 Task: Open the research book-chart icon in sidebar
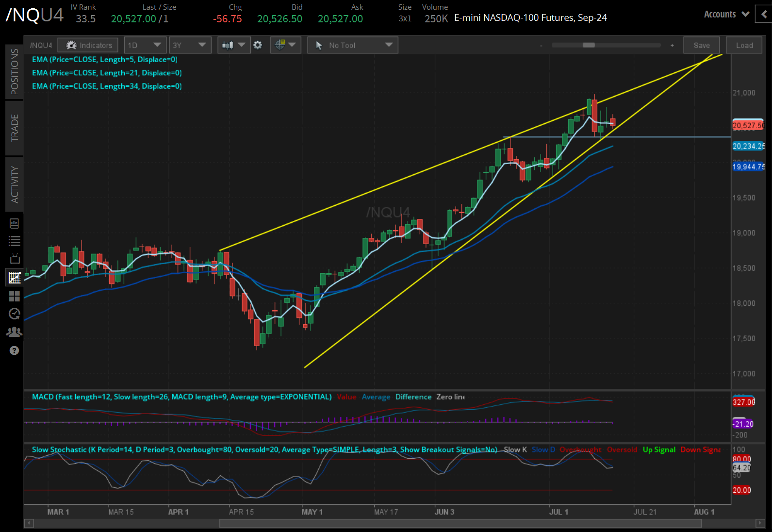click(x=15, y=223)
